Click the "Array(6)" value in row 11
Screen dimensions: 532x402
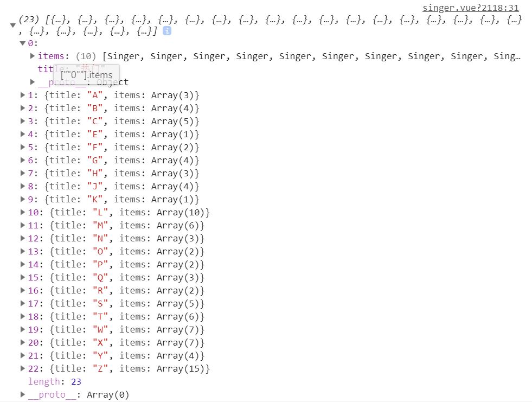pos(178,226)
